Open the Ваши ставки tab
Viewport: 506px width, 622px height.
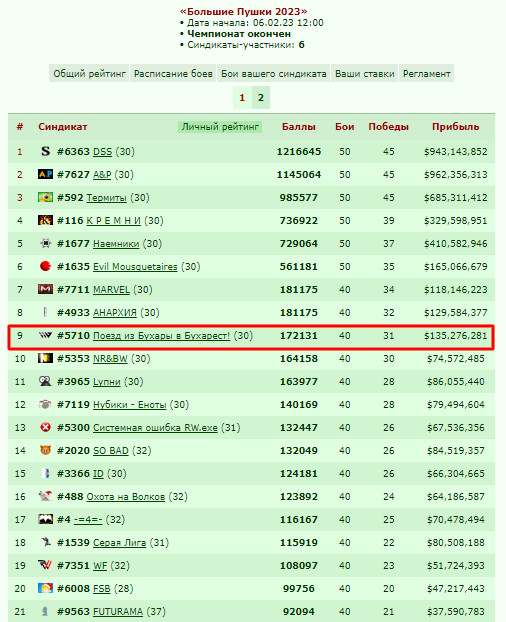pos(364,74)
